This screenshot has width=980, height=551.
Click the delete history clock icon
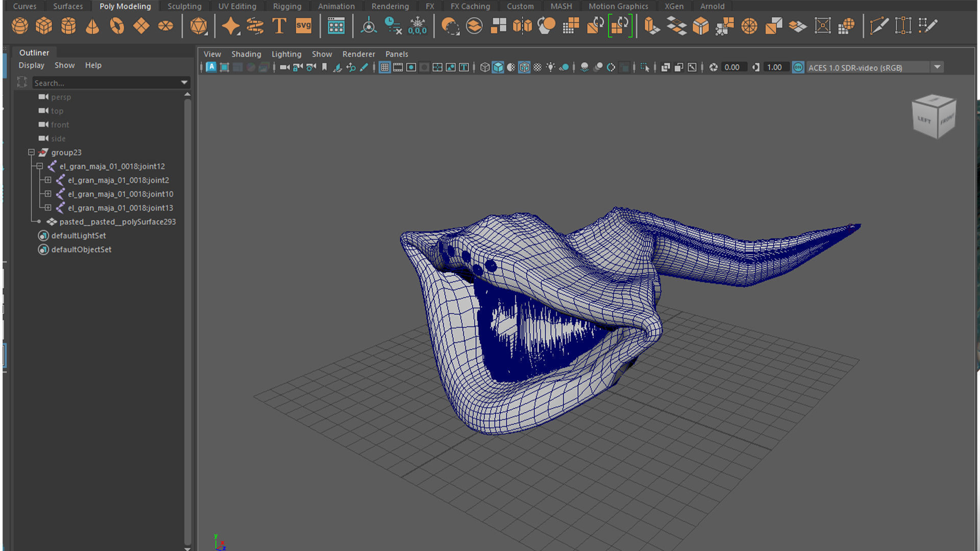tap(393, 26)
